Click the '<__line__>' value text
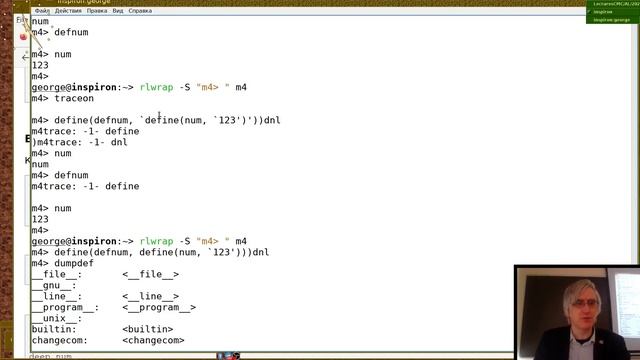The image size is (640, 360). coord(150,296)
